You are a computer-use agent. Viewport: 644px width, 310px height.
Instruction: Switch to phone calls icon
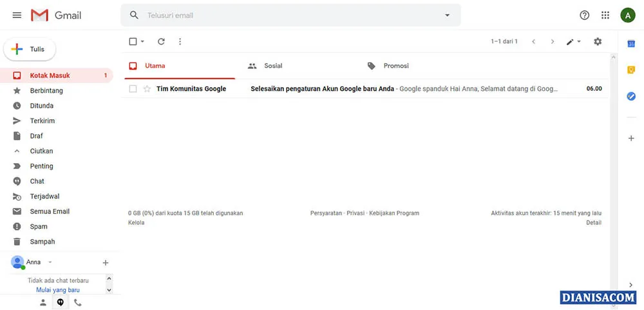point(78,303)
